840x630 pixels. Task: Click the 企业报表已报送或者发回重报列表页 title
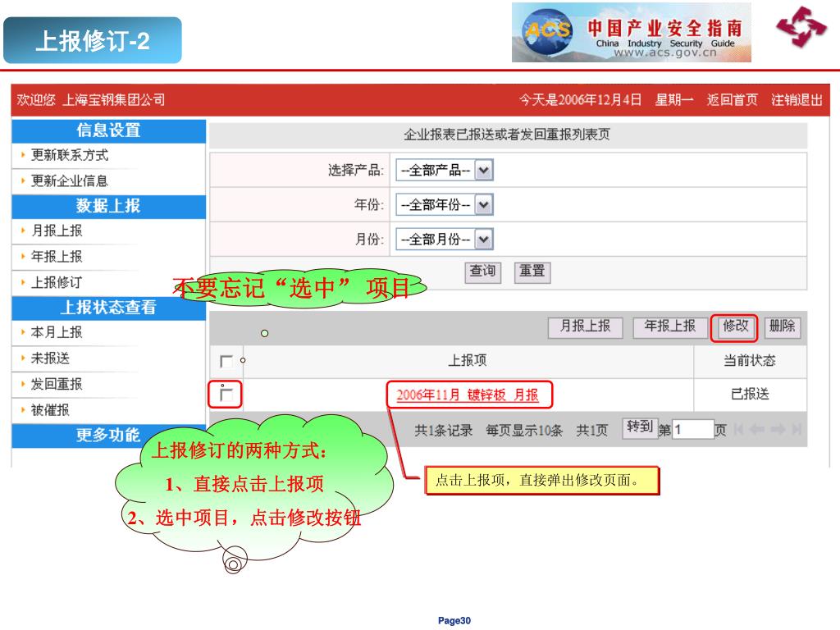pos(507,135)
